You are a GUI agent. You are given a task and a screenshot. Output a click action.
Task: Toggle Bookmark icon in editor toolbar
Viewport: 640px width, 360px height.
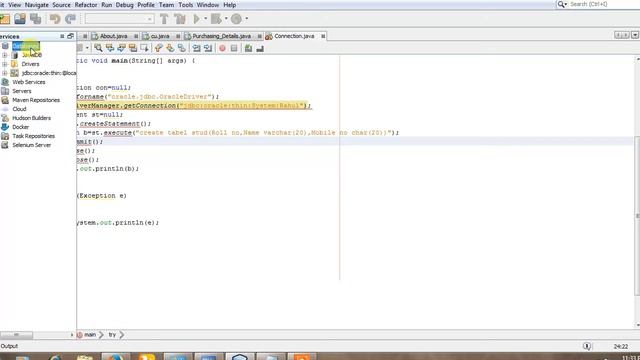[x=181, y=48]
